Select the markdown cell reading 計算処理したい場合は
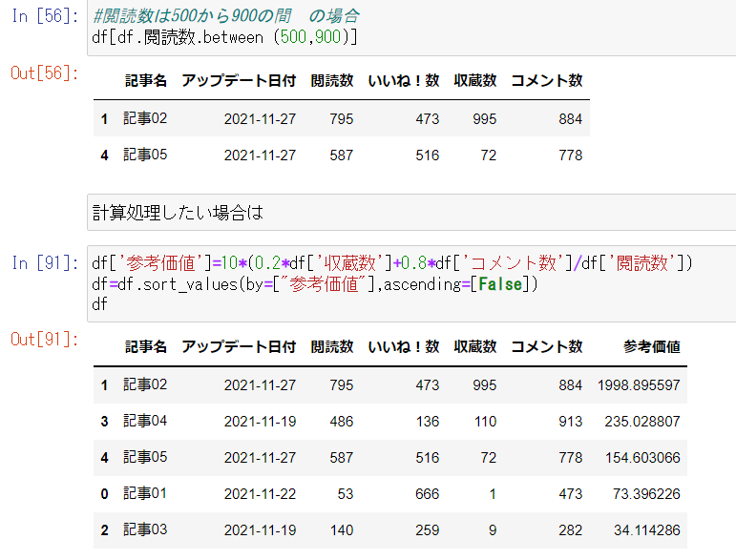This screenshot has width=736, height=560. pos(410,213)
